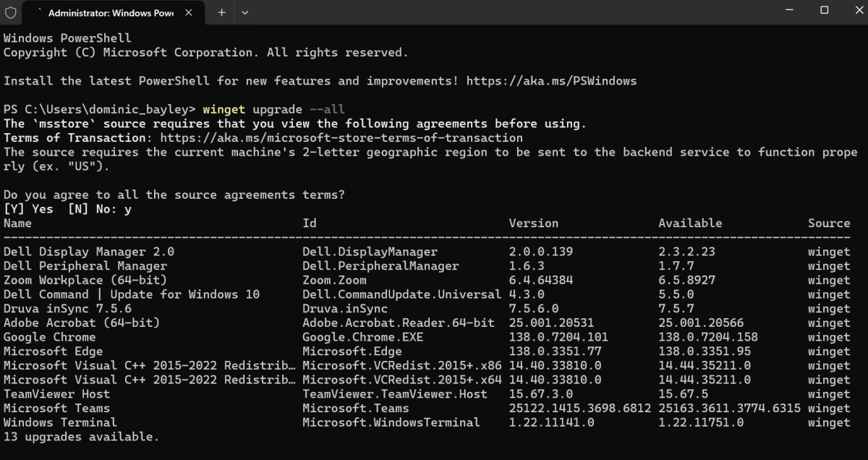Open the new tab dropdown chevron
The height and width of the screenshot is (460, 868).
(245, 12)
